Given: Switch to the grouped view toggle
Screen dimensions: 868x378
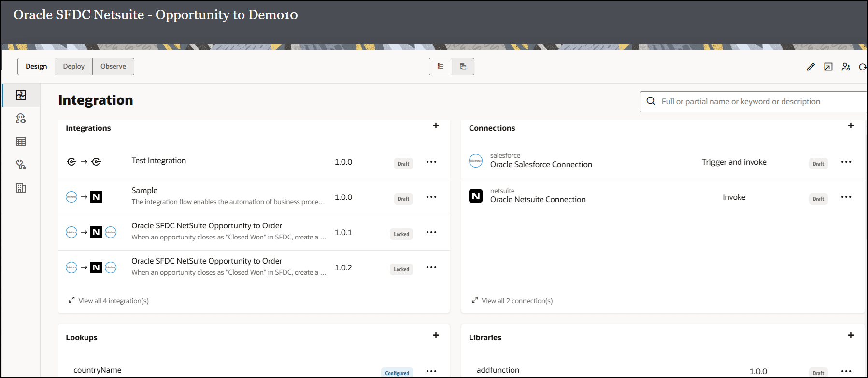Looking at the screenshot, I should [x=463, y=67].
